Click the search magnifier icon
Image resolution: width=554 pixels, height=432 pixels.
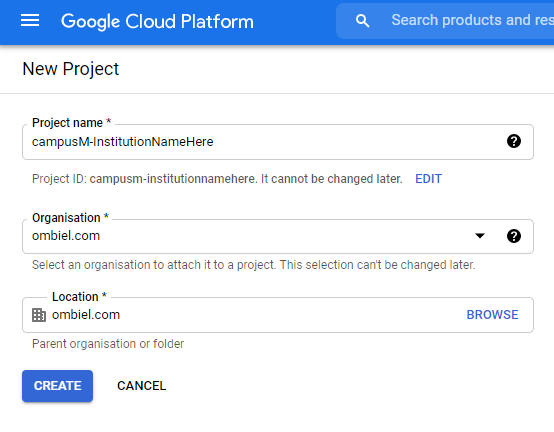pyautogui.click(x=363, y=21)
